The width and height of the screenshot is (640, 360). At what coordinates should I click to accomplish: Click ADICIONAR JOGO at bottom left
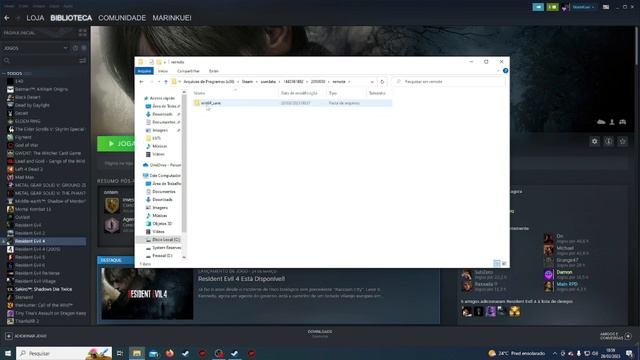pos(26,336)
